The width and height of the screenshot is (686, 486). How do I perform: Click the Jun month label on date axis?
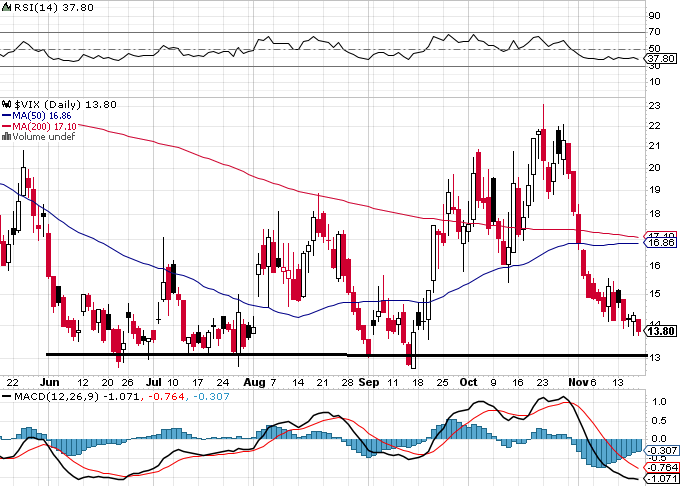49,382
